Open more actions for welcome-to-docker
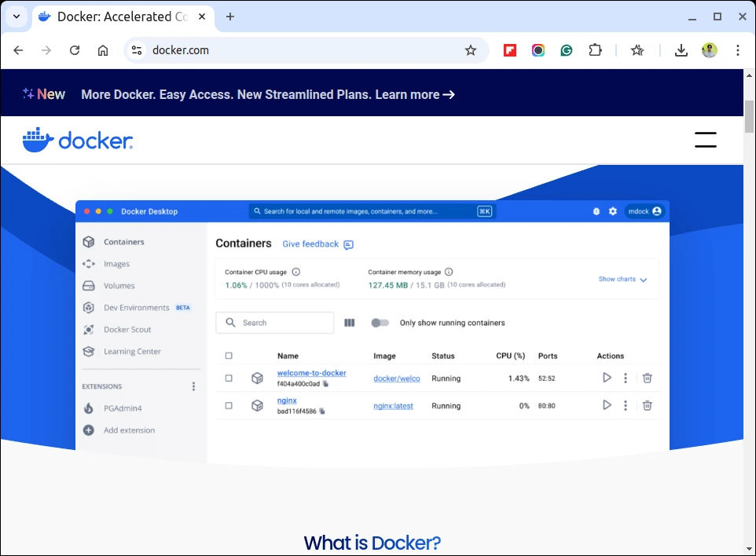Screen dimensions: 756x556 626,379
